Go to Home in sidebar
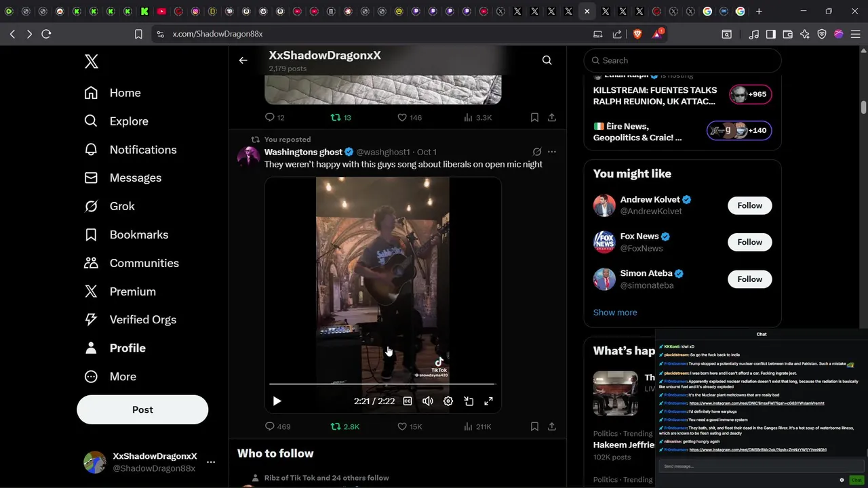This screenshot has width=868, height=488. (x=113, y=93)
